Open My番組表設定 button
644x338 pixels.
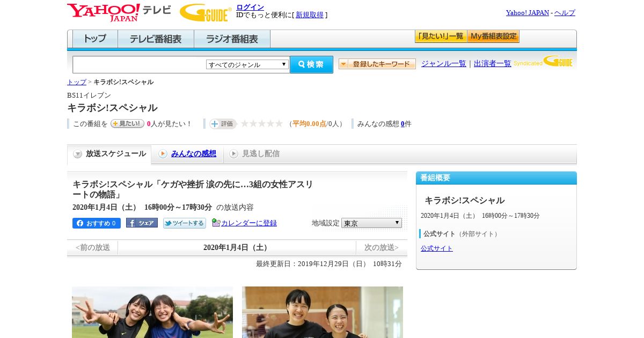pyautogui.click(x=493, y=36)
